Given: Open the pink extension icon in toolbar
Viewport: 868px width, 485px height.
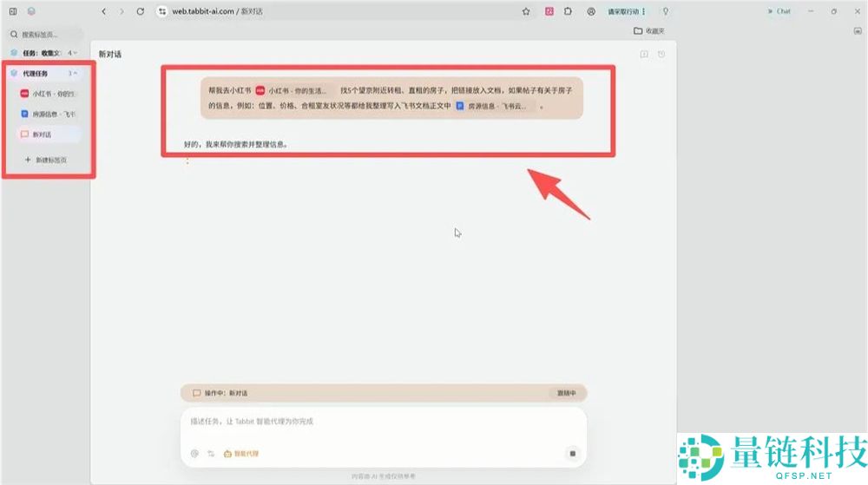Looking at the screenshot, I should coord(549,11).
